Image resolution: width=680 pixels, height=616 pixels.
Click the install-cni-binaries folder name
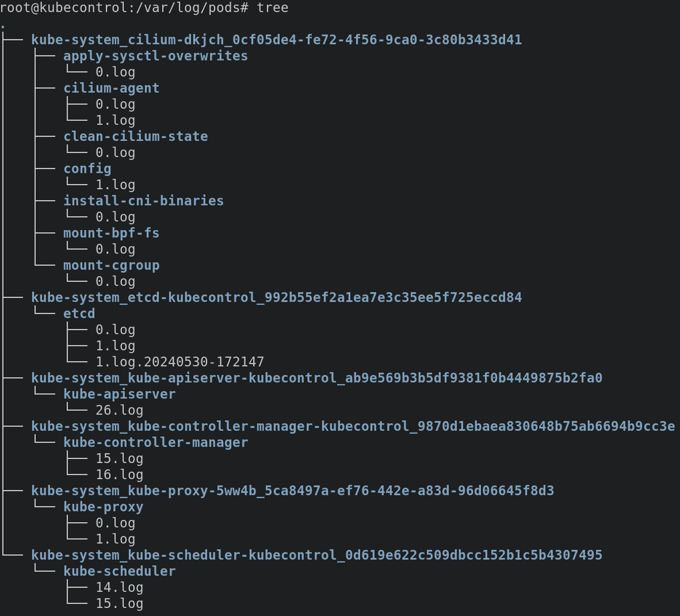pos(143,201)
